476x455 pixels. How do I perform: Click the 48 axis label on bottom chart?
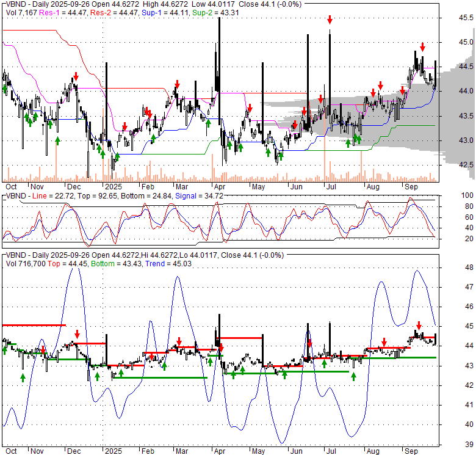tap(469, 268)
